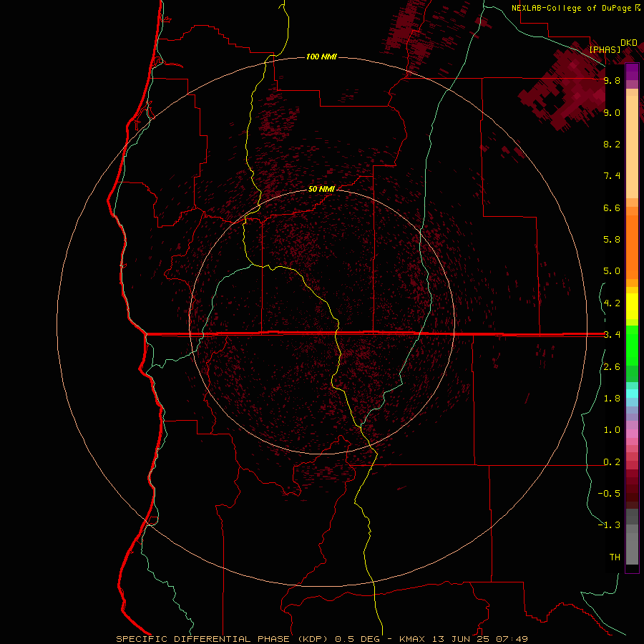Click the 13 JUN 25 date in the caption
The height and width of the screenshot is (644, 644).
point(462,639)
